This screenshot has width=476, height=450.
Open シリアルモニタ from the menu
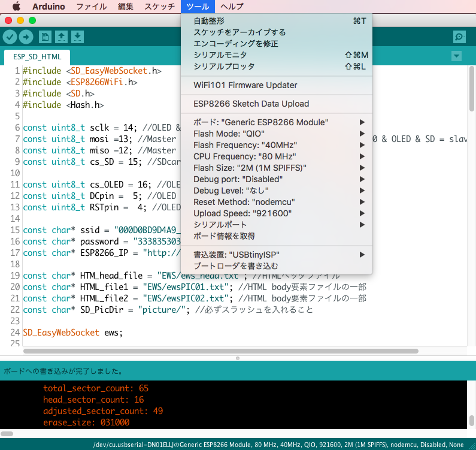tap(277, 55)
